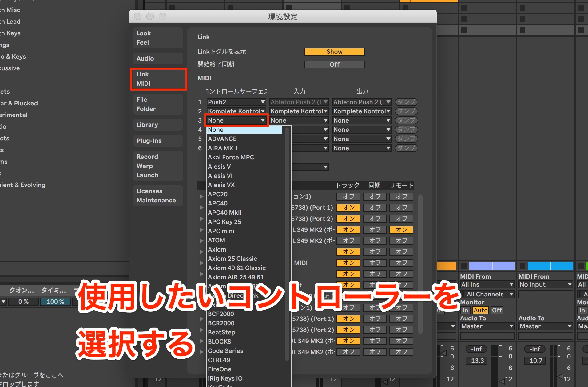The image size is (588, 387).
Task: Set Monitor to Auto
Action: pos(480,310)
